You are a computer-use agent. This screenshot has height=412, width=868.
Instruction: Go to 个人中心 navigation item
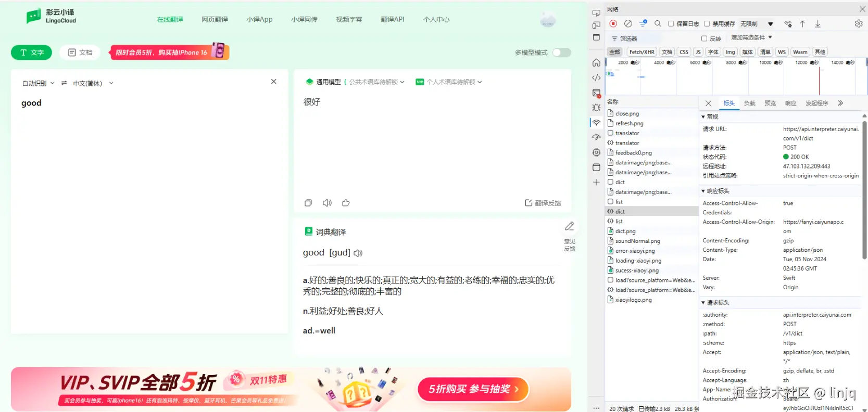(436, 19)
